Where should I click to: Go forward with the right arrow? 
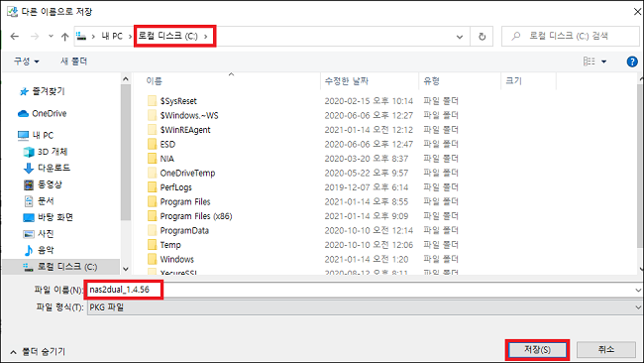click(35, 37)
